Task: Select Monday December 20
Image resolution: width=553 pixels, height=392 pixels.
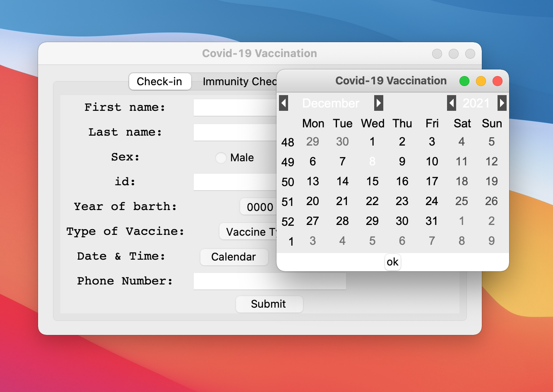Action: pyautogui.click(x=313, y=201)
